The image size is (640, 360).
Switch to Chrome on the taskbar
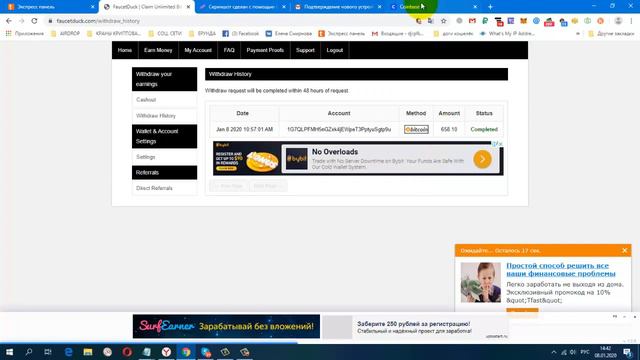click(186, 352)
